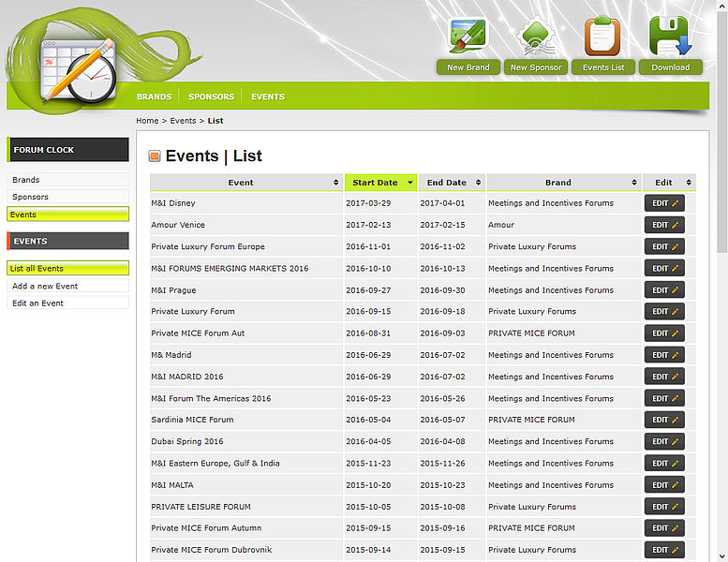
Task: Click the orange icon beside Events | List heading
Action: pos(155,156)
